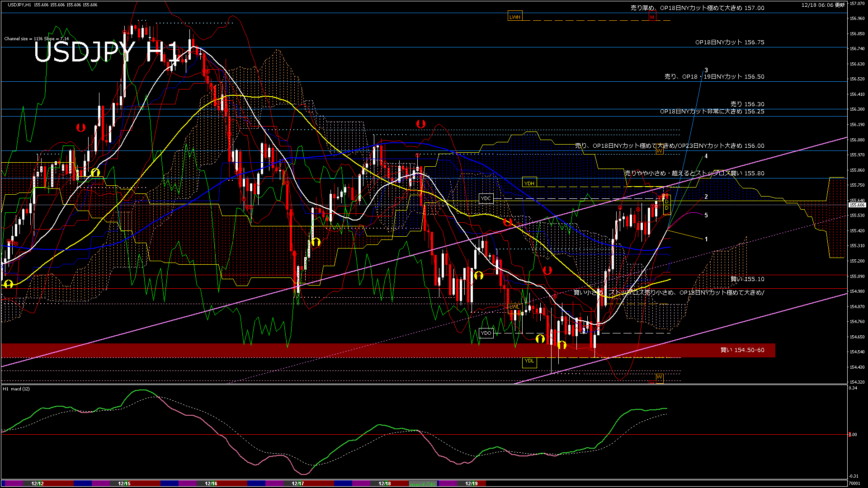Click the LWH last-week-high label
This screenshot has height=488, width=868.
click(515, 17)
